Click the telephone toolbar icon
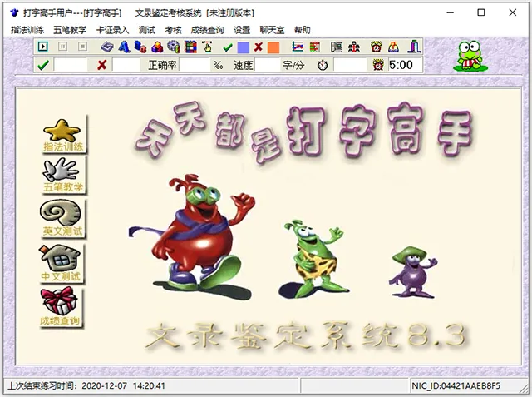The image size is (532, 397). click(337, 47)
